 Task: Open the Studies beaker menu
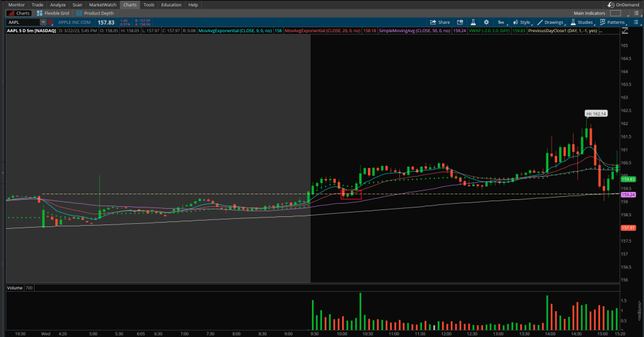[x=582, y=22]
